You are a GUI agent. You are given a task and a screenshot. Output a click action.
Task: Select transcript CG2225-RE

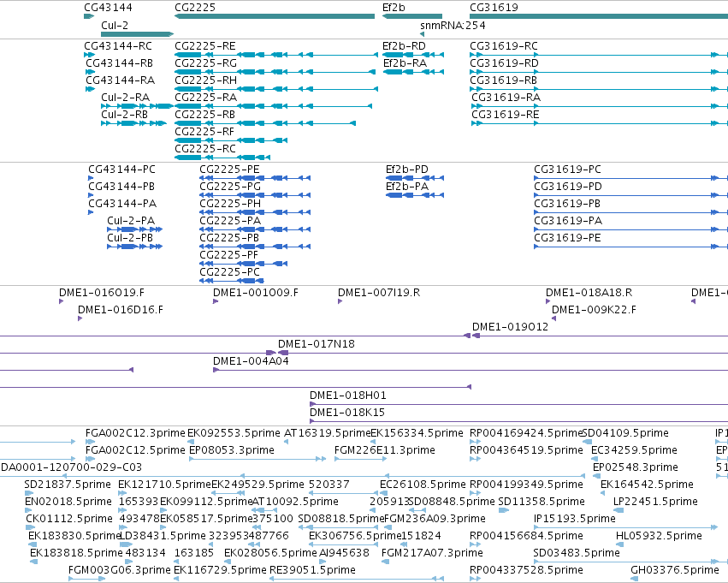tap(205, 46)
